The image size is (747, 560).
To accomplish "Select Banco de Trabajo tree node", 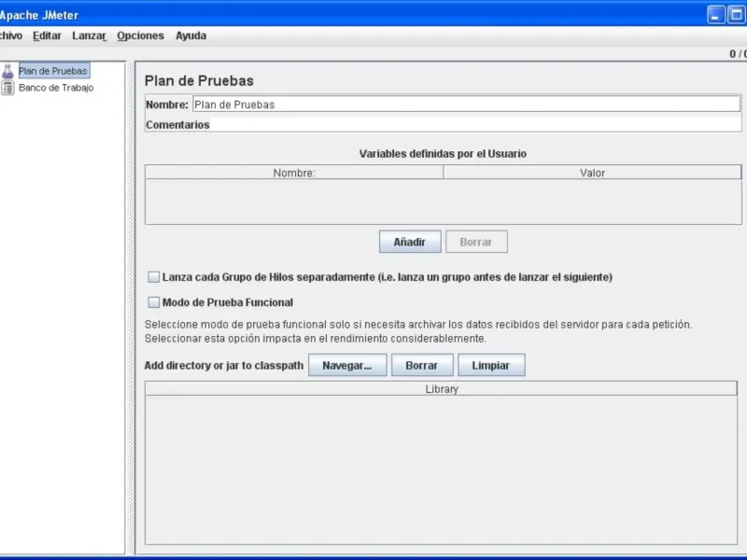I will pos(56,88).
